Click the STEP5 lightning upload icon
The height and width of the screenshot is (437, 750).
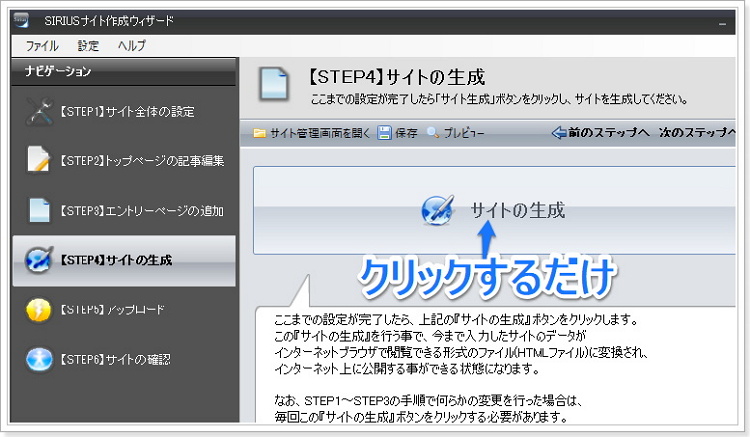tap(38, 310)
